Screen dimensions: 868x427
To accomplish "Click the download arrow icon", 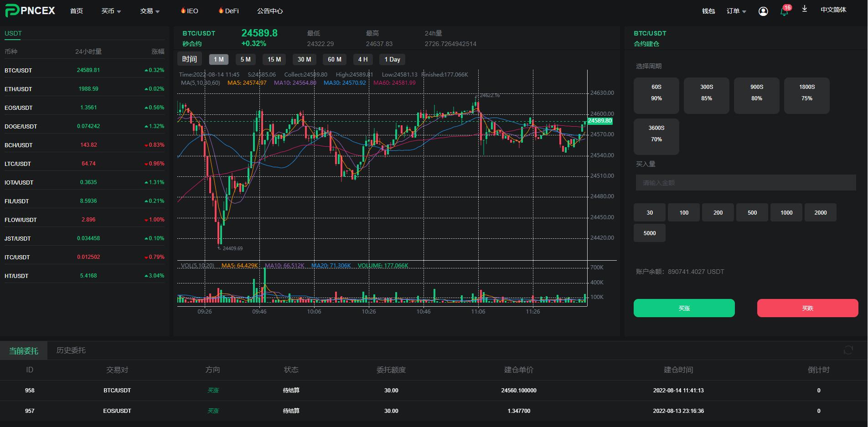I will click(x=805, y=9).
